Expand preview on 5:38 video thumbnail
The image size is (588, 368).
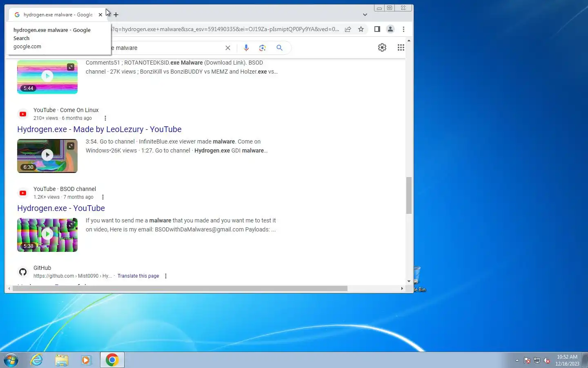point(71,224)
